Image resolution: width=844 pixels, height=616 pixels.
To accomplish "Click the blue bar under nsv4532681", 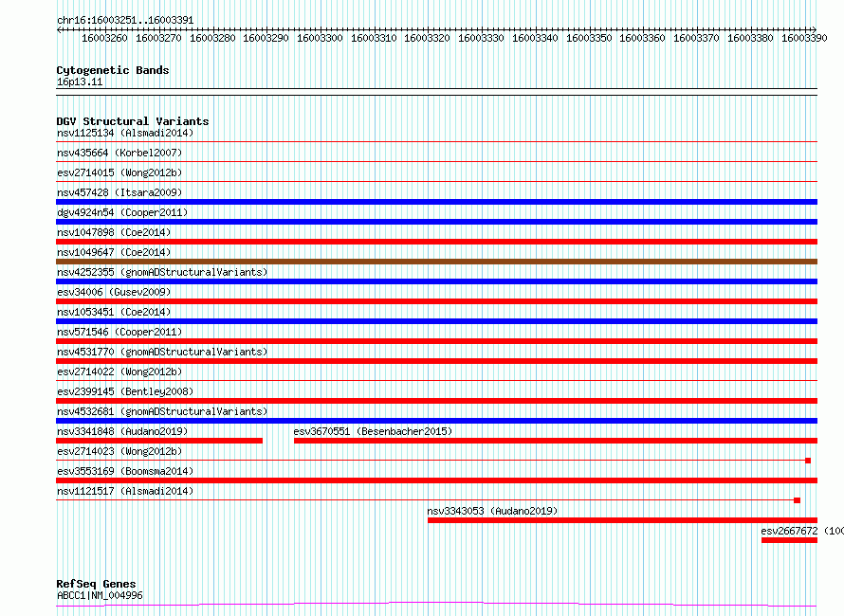I will [x=436, y=421].
